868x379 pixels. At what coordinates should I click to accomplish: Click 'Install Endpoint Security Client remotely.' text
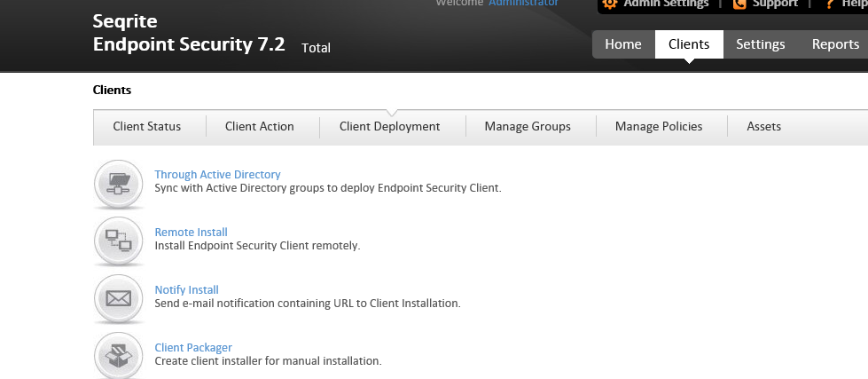click(257, 246)
